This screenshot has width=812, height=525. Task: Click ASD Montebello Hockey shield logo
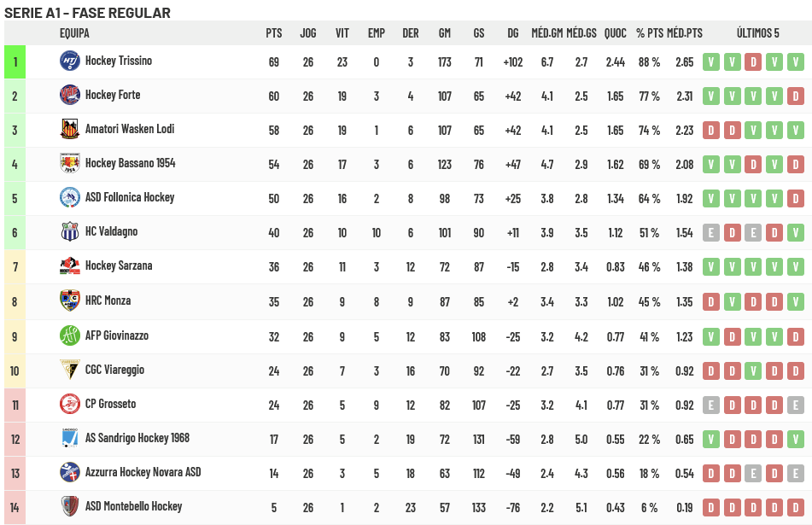click(69, 506)
